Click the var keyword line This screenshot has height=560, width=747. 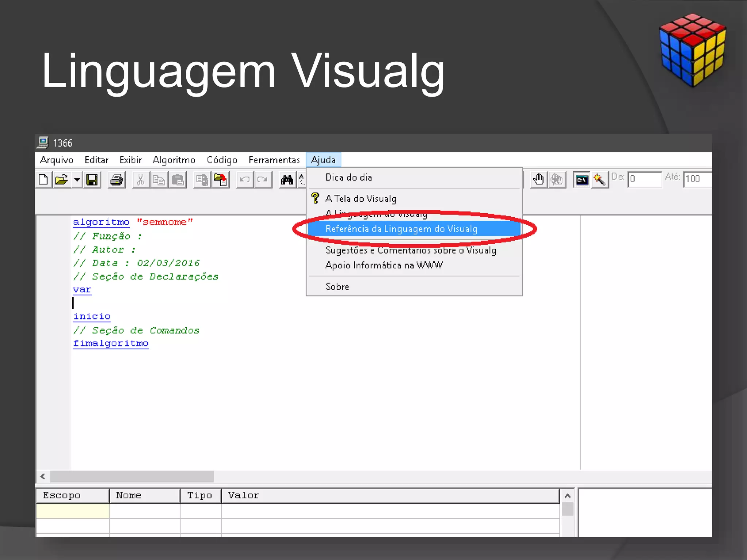(x=82, y=289)
